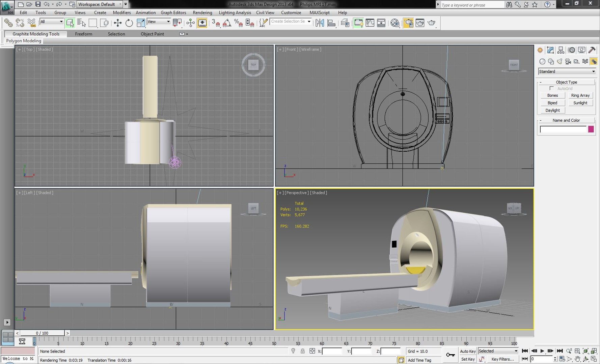The height and width of the screenshot is (364, 600).
Task: Click the Bones object type button
Action: [552, 95]
